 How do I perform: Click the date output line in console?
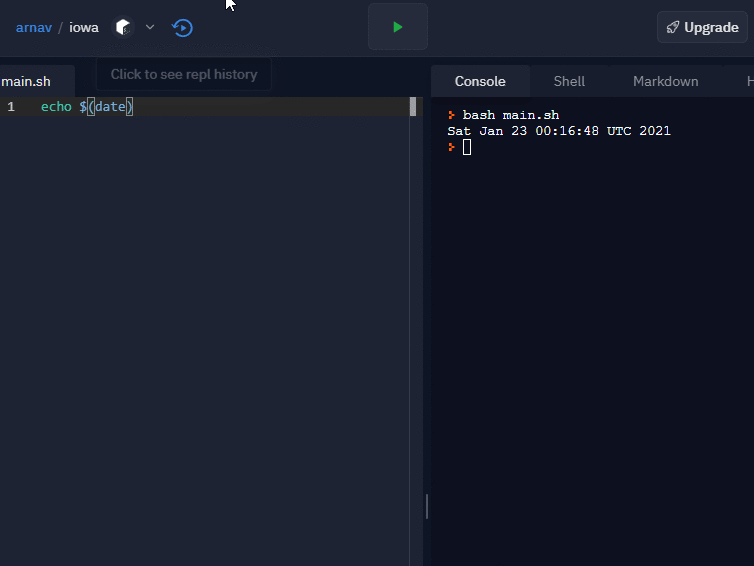(558, 131)
